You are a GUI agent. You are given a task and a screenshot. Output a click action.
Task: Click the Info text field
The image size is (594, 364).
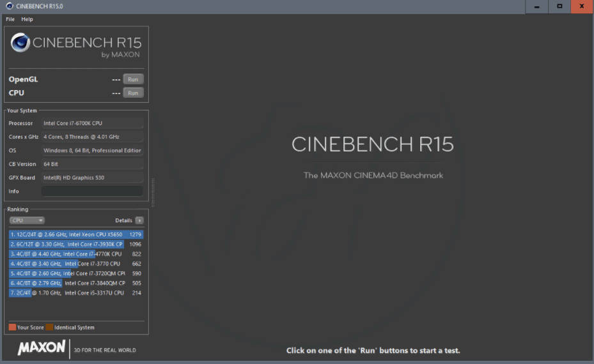(92, 191)
